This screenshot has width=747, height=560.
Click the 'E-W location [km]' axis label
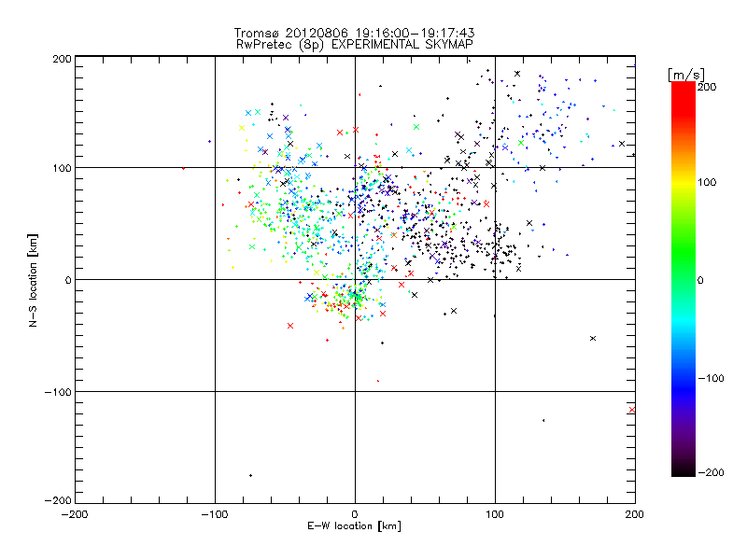pyautogui.click(x=354, y=525)
